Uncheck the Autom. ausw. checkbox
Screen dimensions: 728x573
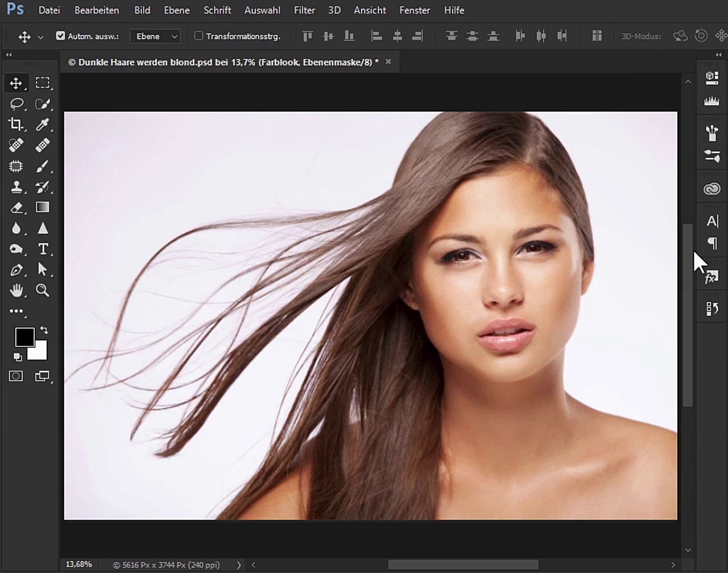pos(60,36)
